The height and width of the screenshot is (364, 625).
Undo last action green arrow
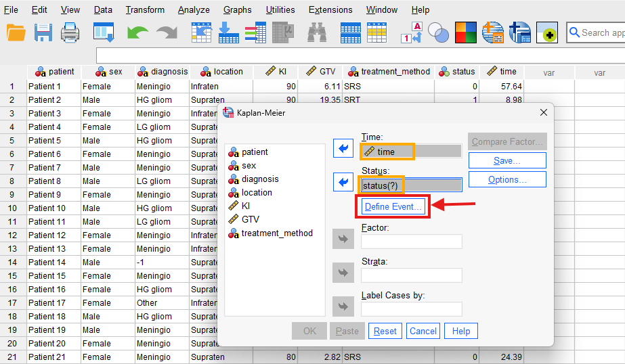pyautogui.click(x=137, y=32)
